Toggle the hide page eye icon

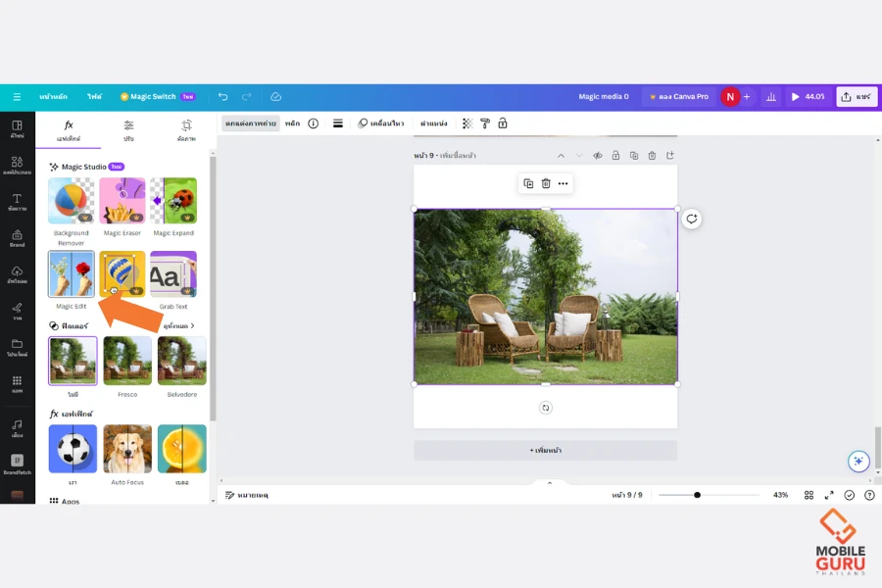click(597, 156)
